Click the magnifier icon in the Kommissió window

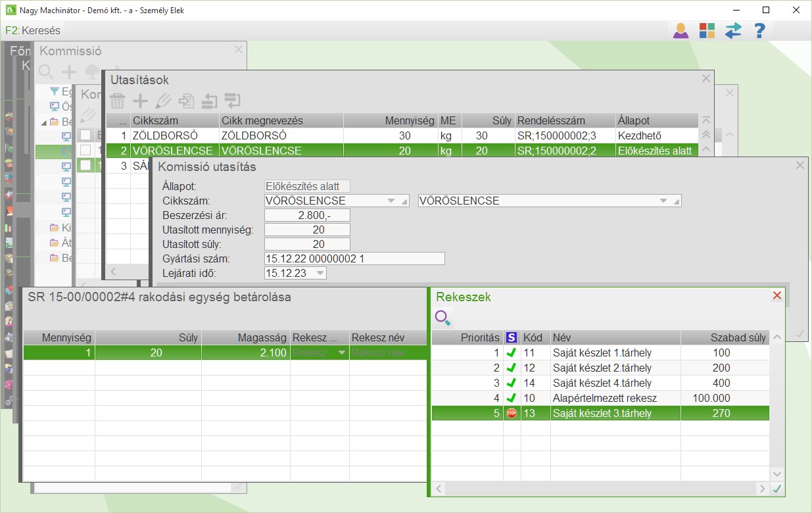(x=46, y=72)
